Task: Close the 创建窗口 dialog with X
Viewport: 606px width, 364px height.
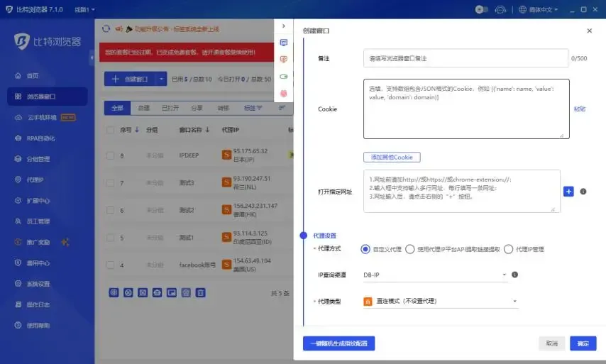Action: (590, 31)
